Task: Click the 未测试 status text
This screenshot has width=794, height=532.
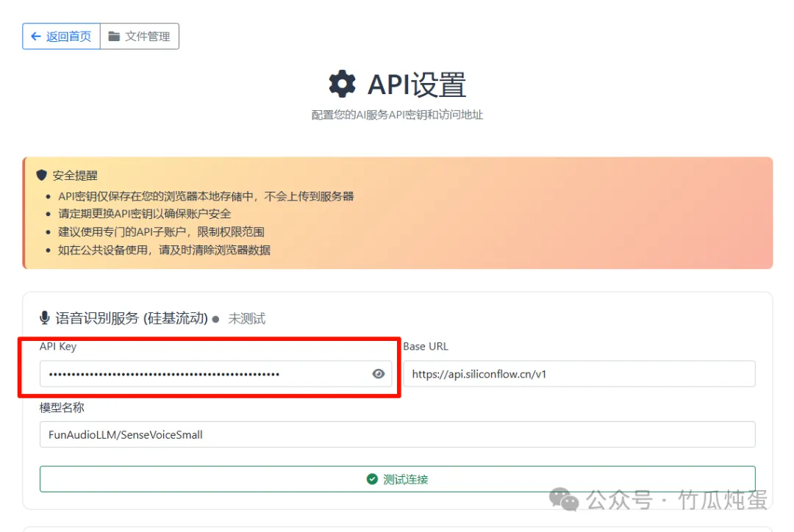Action: tap(246, 319)
